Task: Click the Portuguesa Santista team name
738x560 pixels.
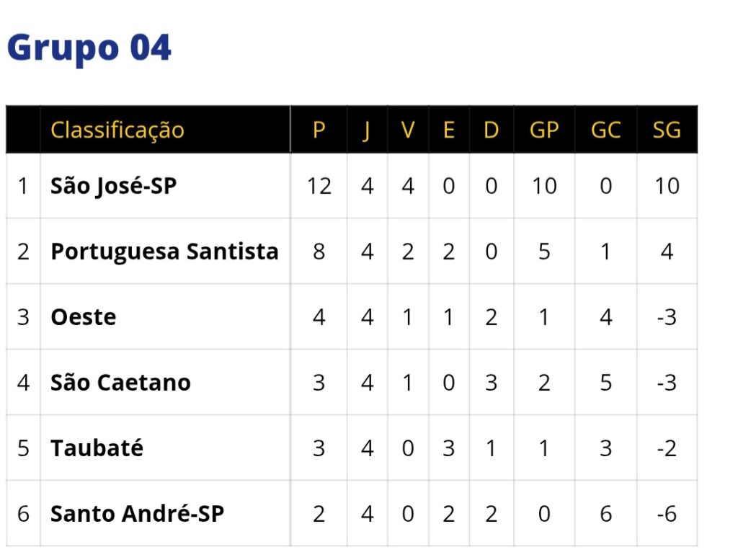Action: click(x=164, y=252)
